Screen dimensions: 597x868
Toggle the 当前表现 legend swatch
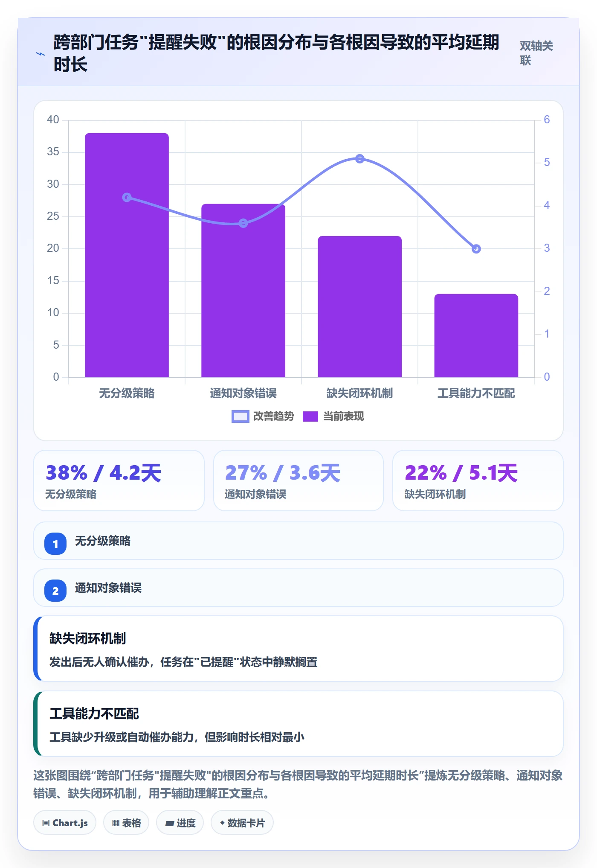coord(310,417)
